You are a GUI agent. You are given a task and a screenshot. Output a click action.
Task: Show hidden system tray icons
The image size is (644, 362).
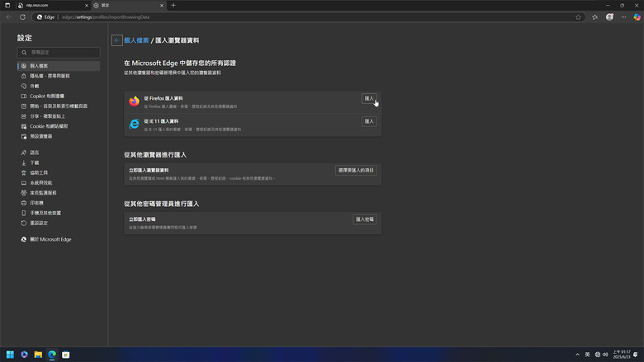pyautogui.click(x=577, y=355)
